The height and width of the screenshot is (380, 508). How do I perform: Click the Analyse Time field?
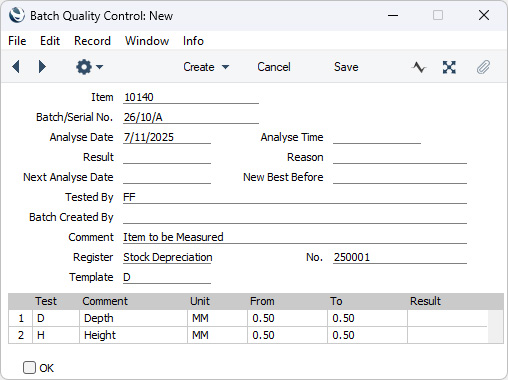pos(377,137)
